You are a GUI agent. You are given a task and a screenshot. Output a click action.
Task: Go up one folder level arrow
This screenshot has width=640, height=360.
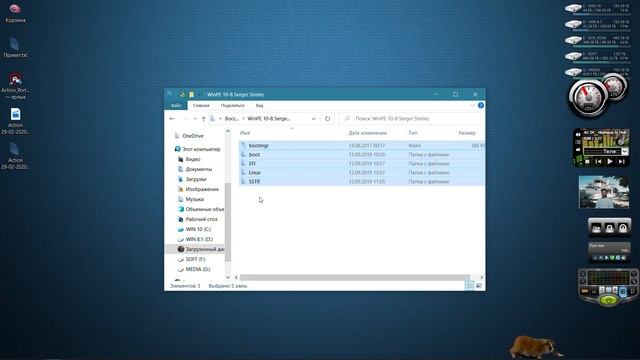coord(203,118)
